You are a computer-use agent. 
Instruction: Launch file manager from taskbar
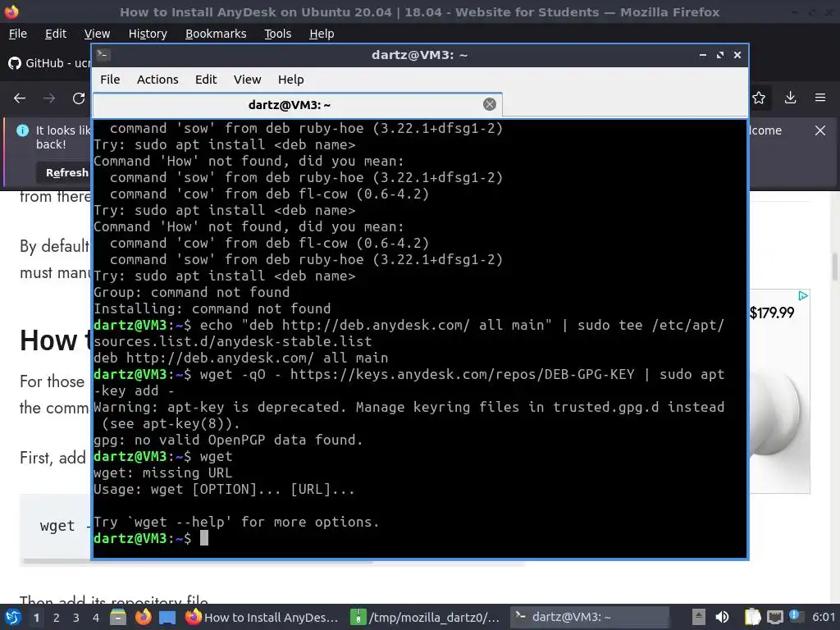tap(118, 617)
